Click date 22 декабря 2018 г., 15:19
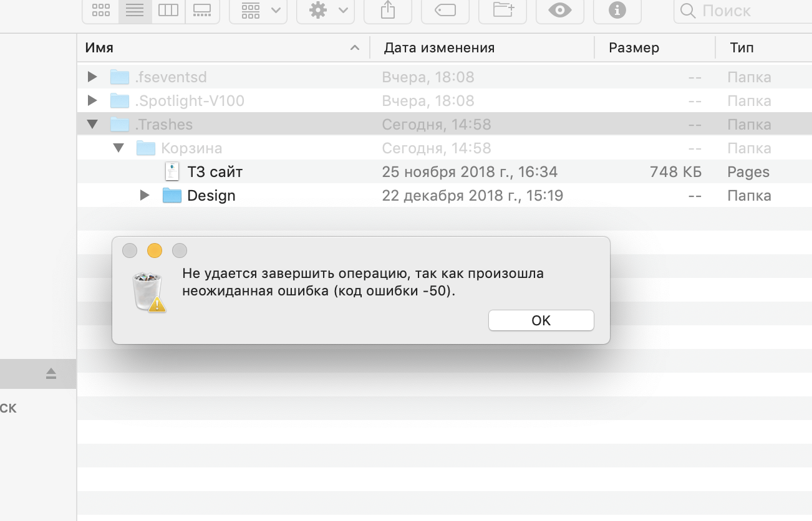Viewport: 812px width, 521px height. coord(473,196)
